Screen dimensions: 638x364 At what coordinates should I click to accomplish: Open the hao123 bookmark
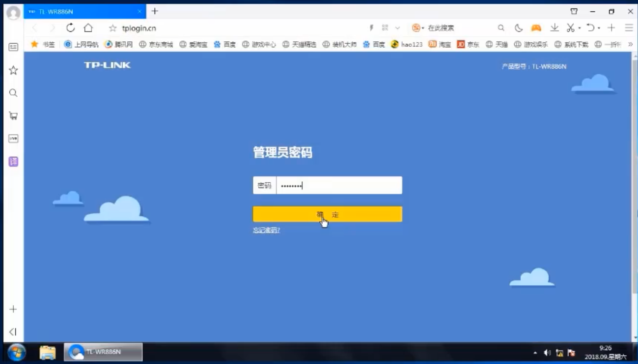pyautogui.click(x=407, y=44)
